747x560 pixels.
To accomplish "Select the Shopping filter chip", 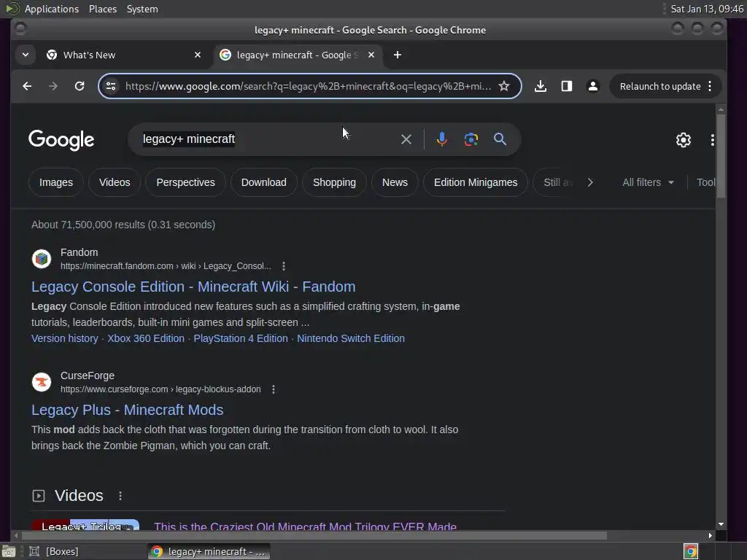I will pos(334,182).
